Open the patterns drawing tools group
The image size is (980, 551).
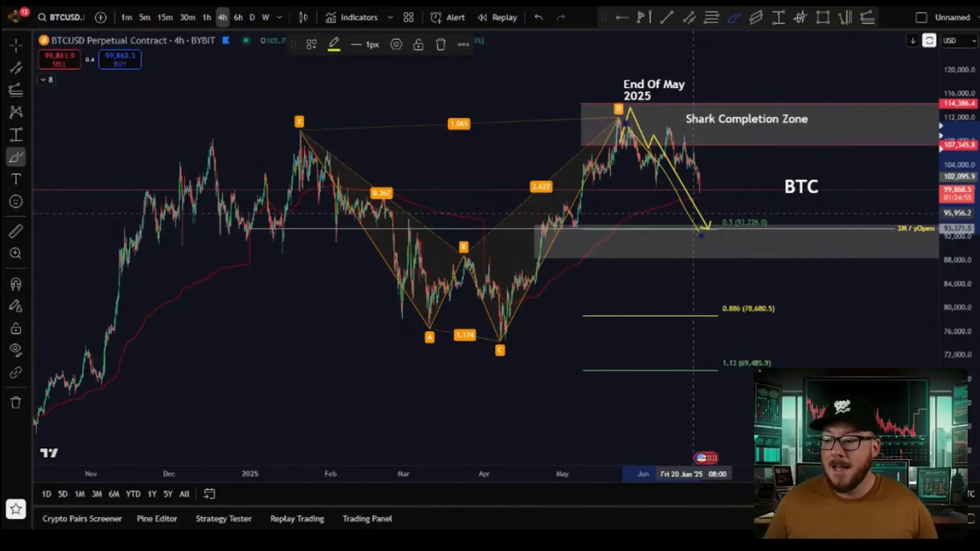click(x=16, y=112)
